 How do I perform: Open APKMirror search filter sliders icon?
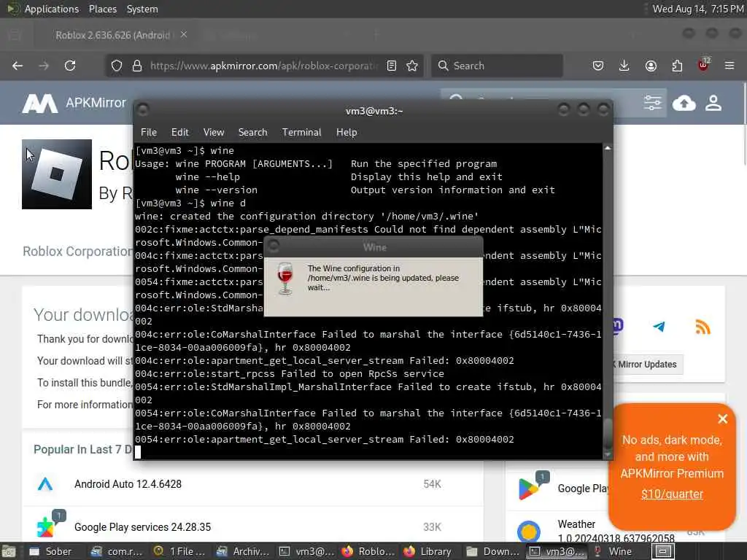coord(652,103)
